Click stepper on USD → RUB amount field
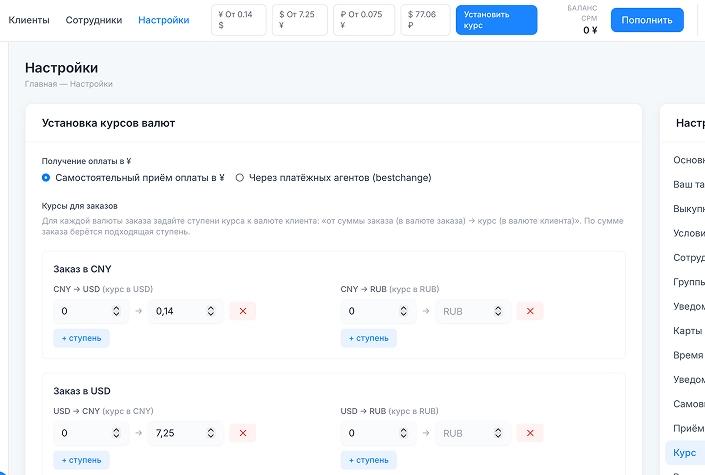 coord(403,433)
